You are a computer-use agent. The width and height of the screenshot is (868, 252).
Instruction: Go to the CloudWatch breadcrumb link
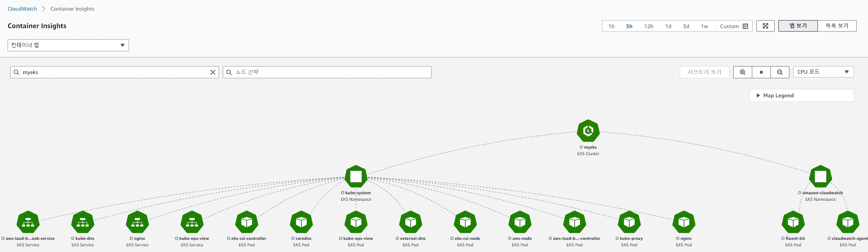22,9
